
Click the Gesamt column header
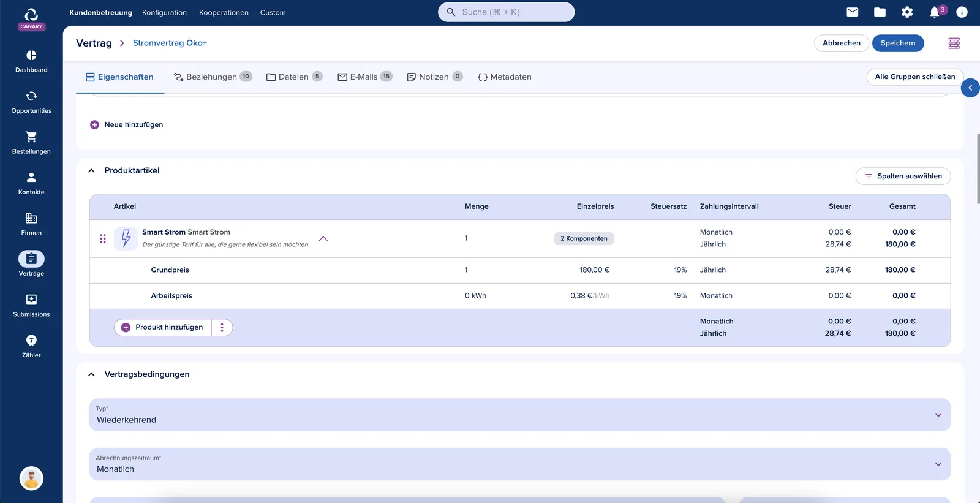tap(902, 206)
